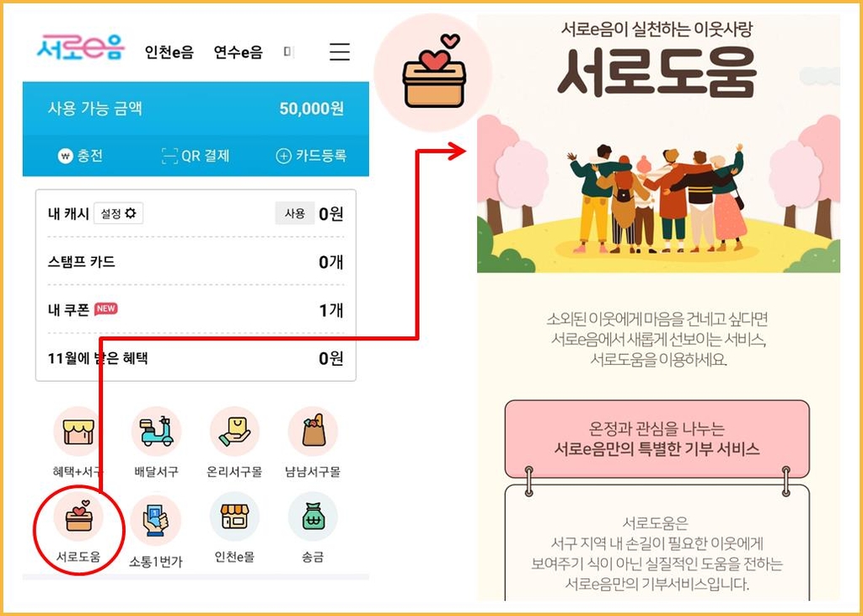The width and height of the screenshot is (863, 616).
Task: Open the 인천e몰 store icon
Action: [x=234, y=517]
